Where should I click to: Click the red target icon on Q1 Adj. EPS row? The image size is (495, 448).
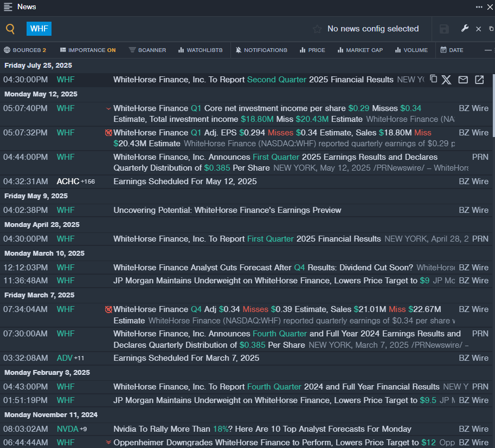pyautogui.click(x=108, y=133)
